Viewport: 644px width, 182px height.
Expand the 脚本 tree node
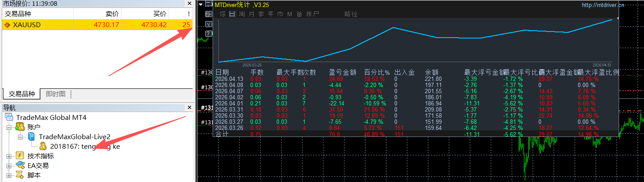(9, 175)
